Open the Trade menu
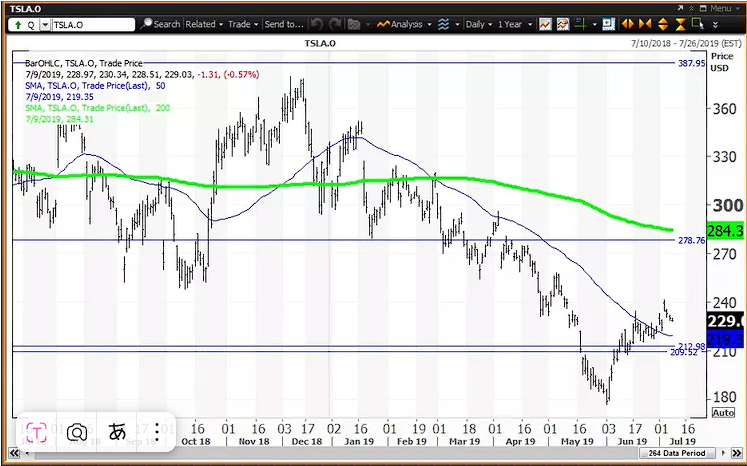Viewport: 747px width, 466px height. (243, 23)
